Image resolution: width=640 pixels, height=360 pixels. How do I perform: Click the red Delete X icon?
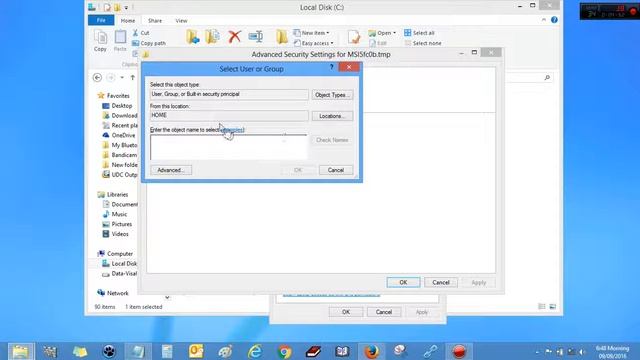pyautogui.click(x=234, y=37)
